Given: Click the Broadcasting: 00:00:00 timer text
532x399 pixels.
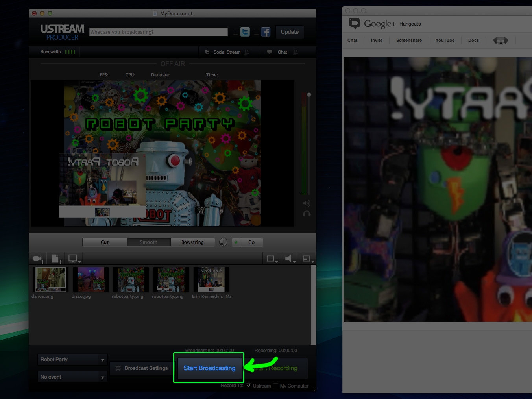Looking at the screenshot, I should 209,351.
